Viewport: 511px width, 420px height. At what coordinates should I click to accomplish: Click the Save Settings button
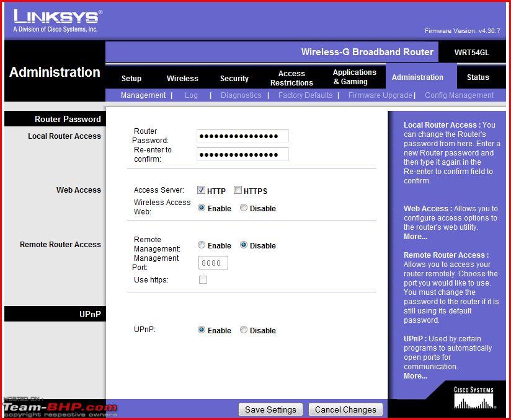click(x=270, y=409)
